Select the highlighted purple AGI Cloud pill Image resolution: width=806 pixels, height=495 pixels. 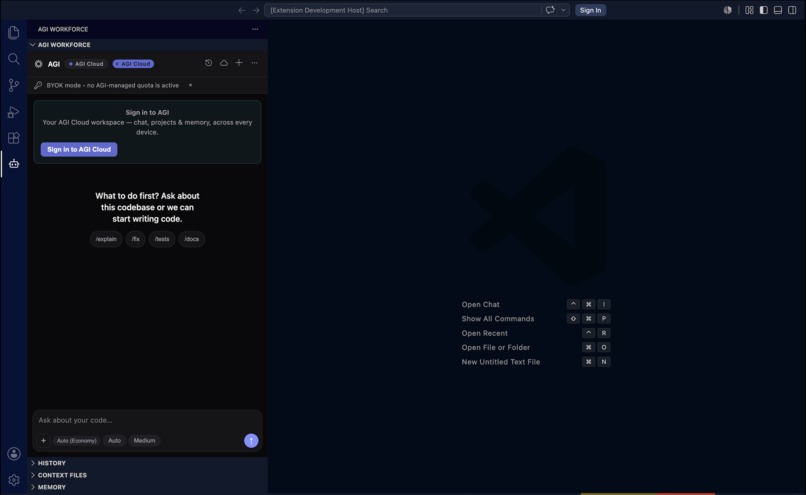click(133, 64)
